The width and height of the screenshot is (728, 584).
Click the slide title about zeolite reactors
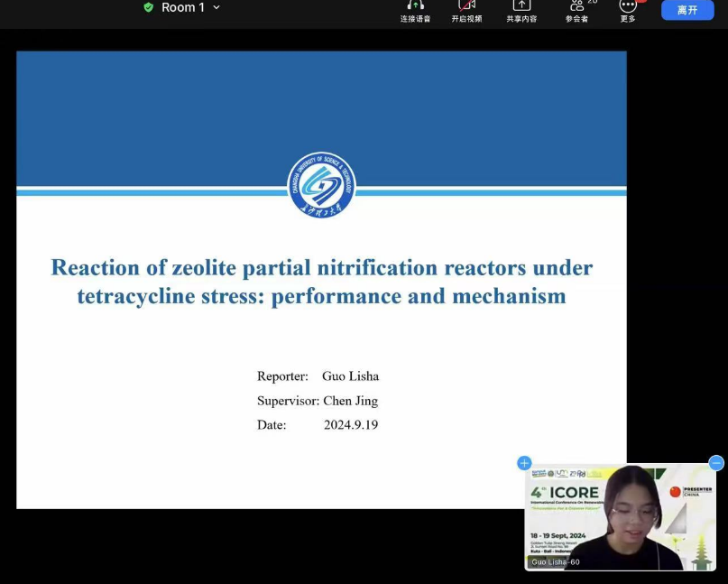321,282
